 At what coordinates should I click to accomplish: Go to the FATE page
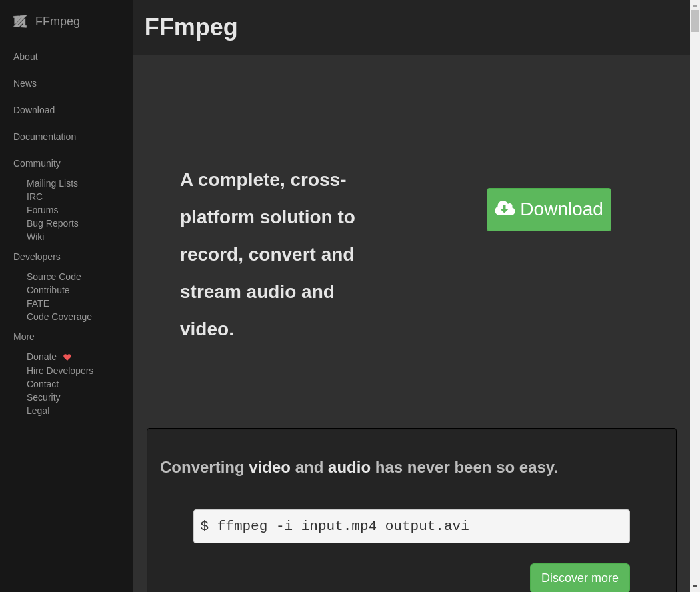pyautogui.click(x=38, y=303)
